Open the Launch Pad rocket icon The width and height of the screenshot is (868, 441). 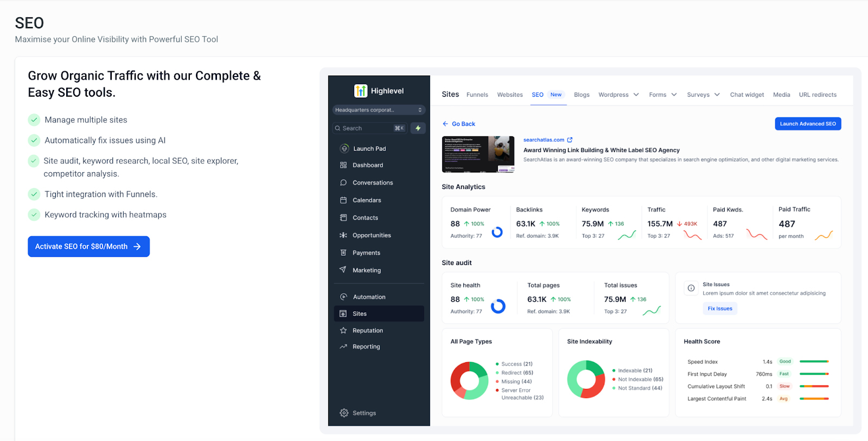(x=344, y=148)
